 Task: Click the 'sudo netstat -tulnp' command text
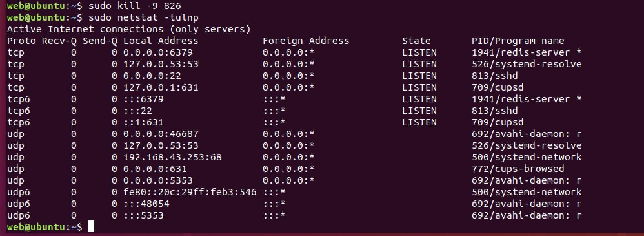(143, 17)
